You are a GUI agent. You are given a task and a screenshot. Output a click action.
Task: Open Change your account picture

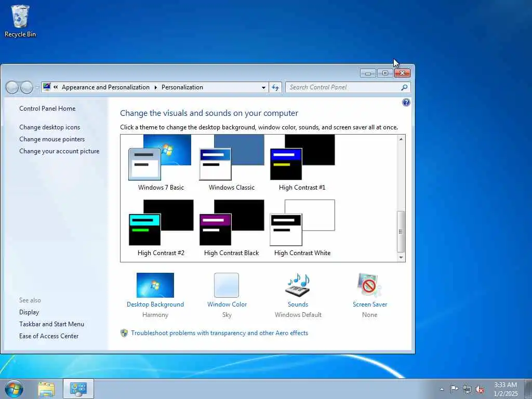click(x=59, y=151)
